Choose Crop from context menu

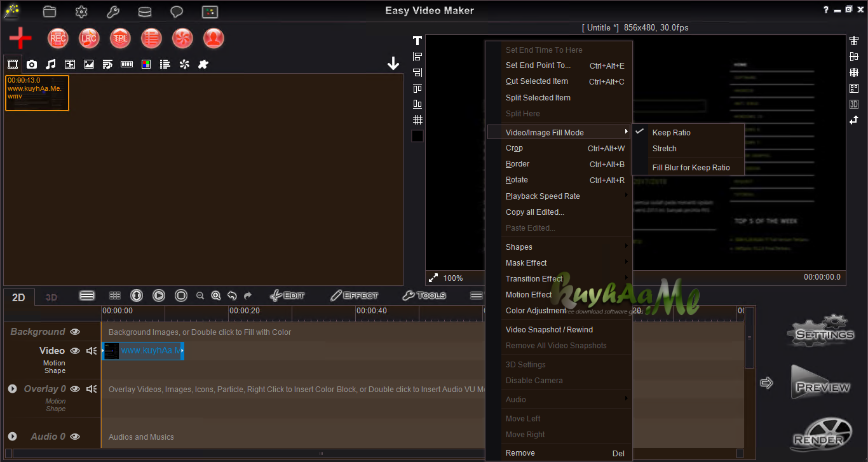(x=559, y=148)
